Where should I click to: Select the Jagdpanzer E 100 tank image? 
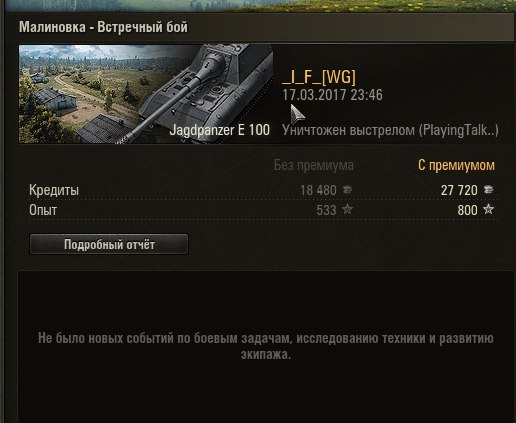[x=146, y=94]
